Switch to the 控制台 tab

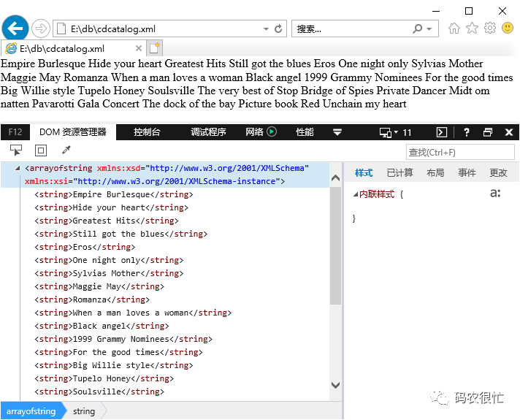pos(147,132)
